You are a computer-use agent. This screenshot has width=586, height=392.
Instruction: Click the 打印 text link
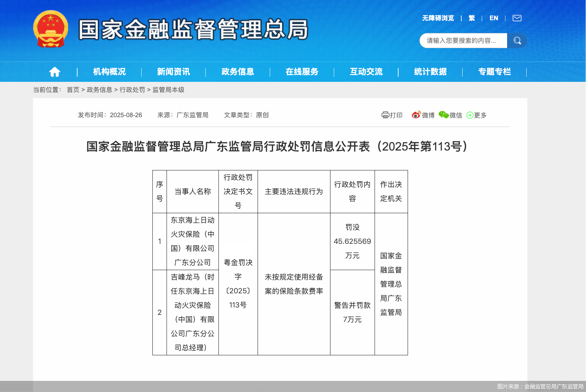396,116
